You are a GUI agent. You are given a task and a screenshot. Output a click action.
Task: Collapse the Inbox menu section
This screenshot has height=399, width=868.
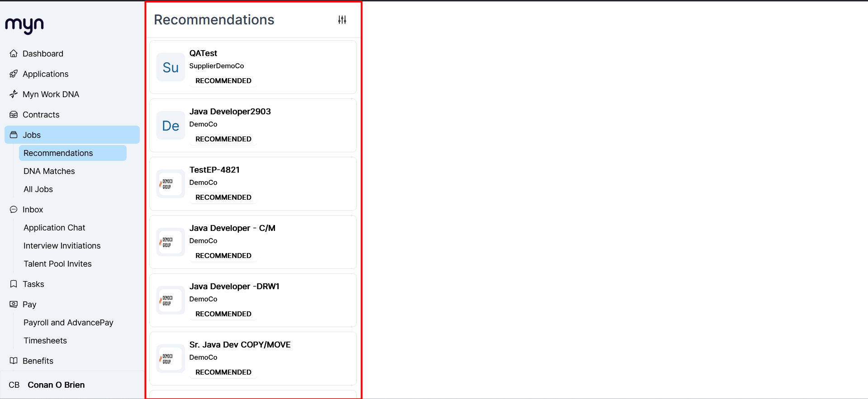click(72, 209)
